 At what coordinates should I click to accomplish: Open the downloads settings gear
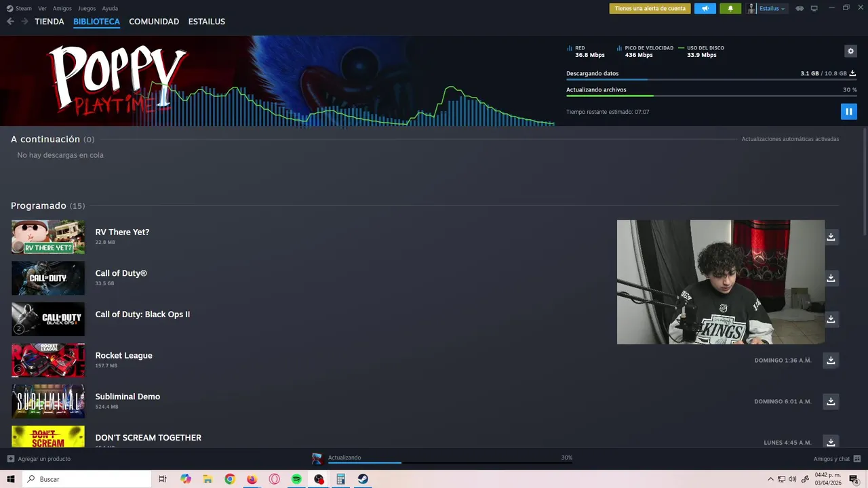click(850, 52)
